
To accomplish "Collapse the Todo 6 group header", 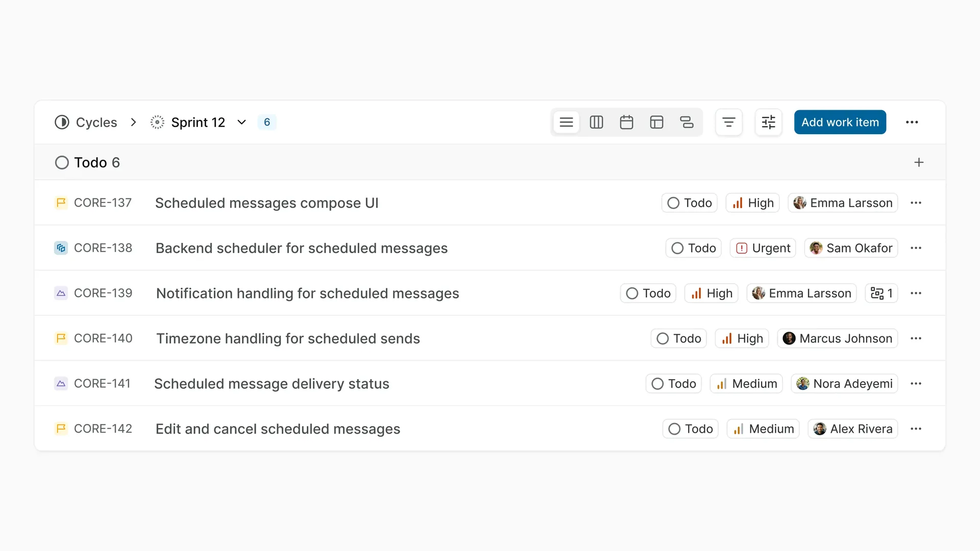I will pyautogui.click(x=87, y=162).
